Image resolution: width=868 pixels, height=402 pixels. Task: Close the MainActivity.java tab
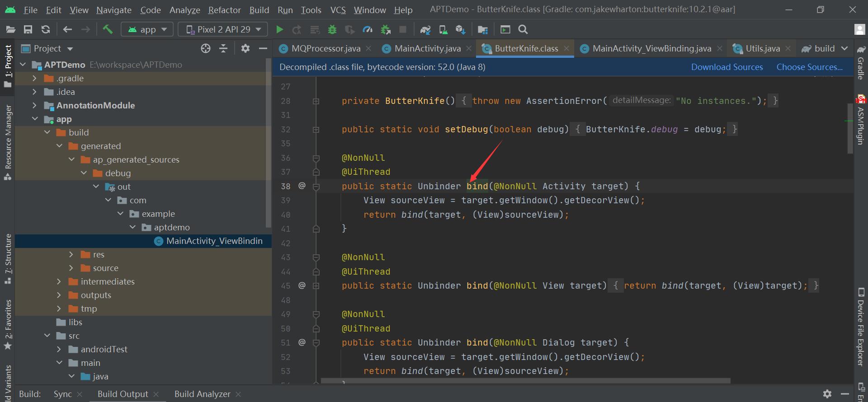469,48
